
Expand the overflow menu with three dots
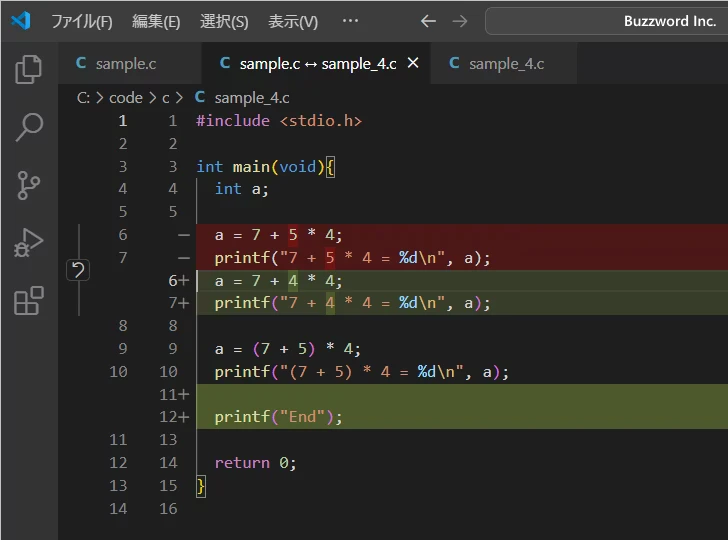click(x=350, y=21)
